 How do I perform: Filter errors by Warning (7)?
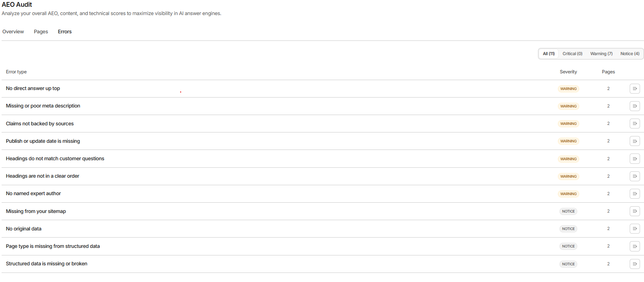pos(601,54)
